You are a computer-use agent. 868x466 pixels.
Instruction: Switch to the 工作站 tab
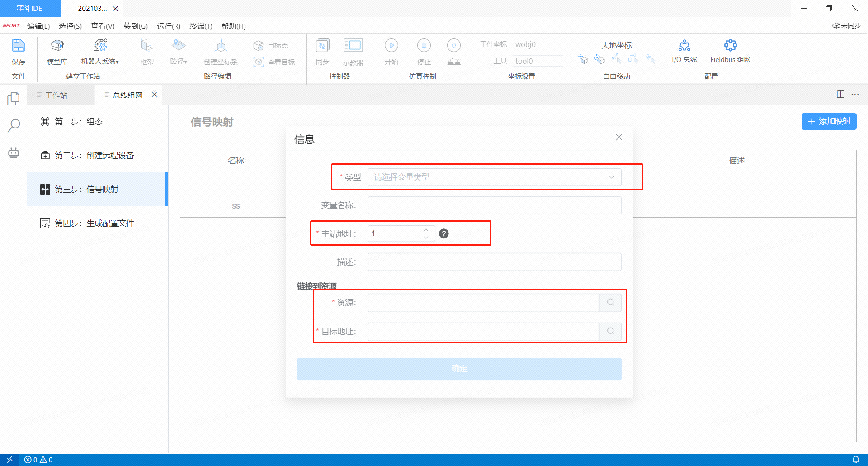tap(56, 95)
